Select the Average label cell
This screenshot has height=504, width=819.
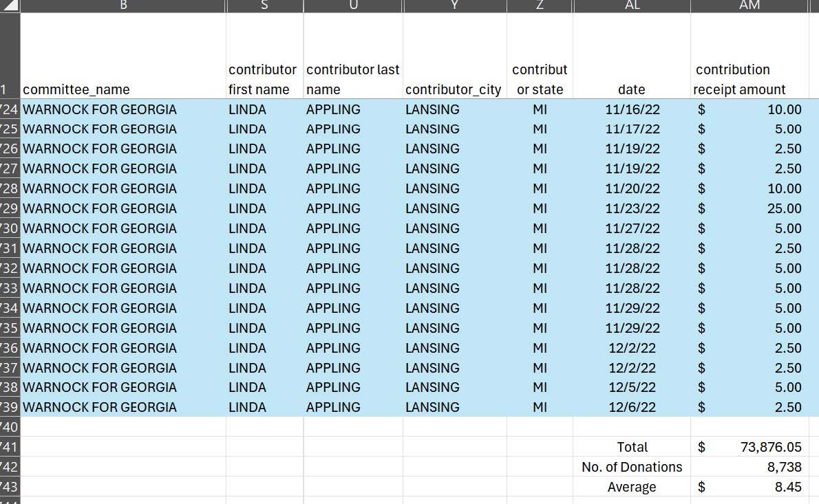coord(631,487)
